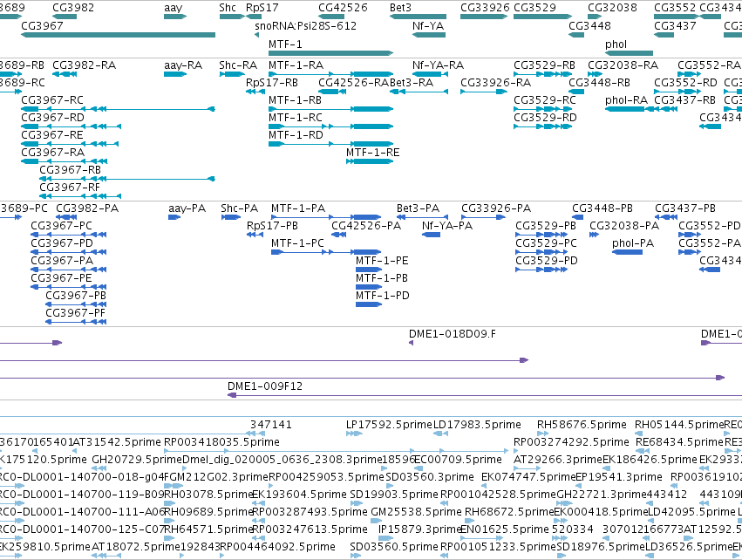This screenshot has width=742, height=560.
Task: Click the CG3967-RD transcript label
Action: [53, 118]
